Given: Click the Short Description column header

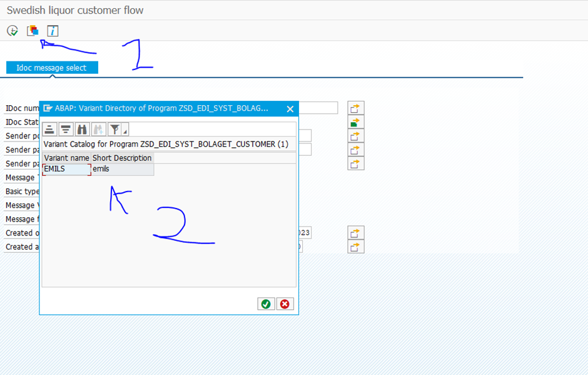Looking at the screenshot, I should click(122, 158).
